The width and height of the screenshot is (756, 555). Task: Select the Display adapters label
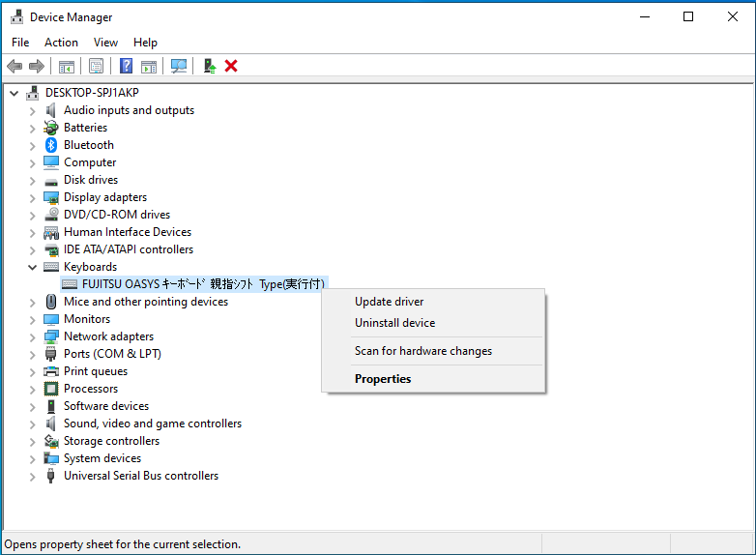coord(105,197)
